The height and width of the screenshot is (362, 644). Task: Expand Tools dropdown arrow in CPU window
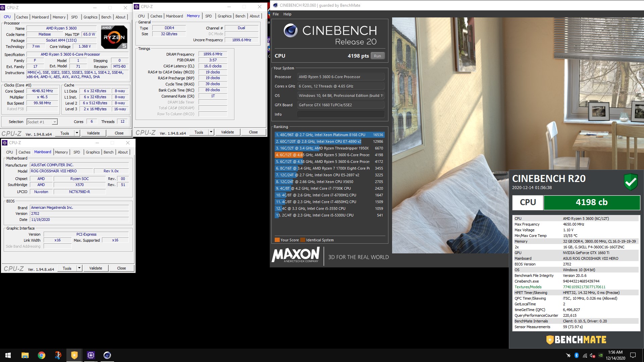pyautogui.click(x=77, y=133)
